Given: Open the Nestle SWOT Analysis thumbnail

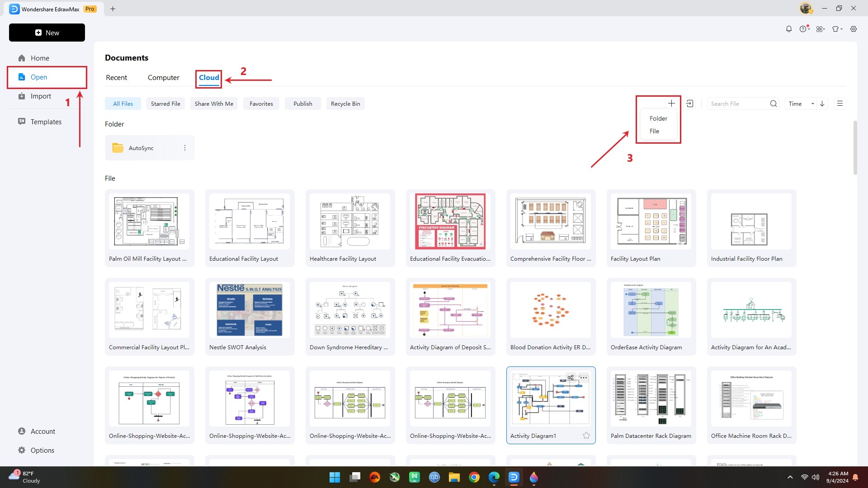Looking at the screenshot, I should [x=250, y=310].
